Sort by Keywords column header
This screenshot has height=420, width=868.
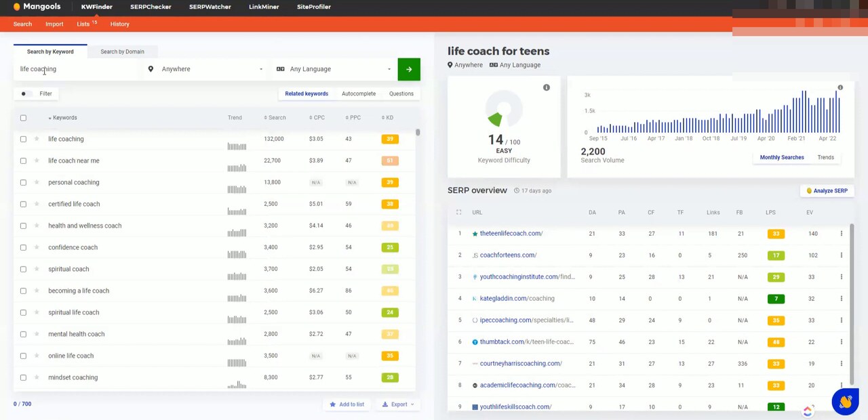pyautogui.click(x=63, y=118)
